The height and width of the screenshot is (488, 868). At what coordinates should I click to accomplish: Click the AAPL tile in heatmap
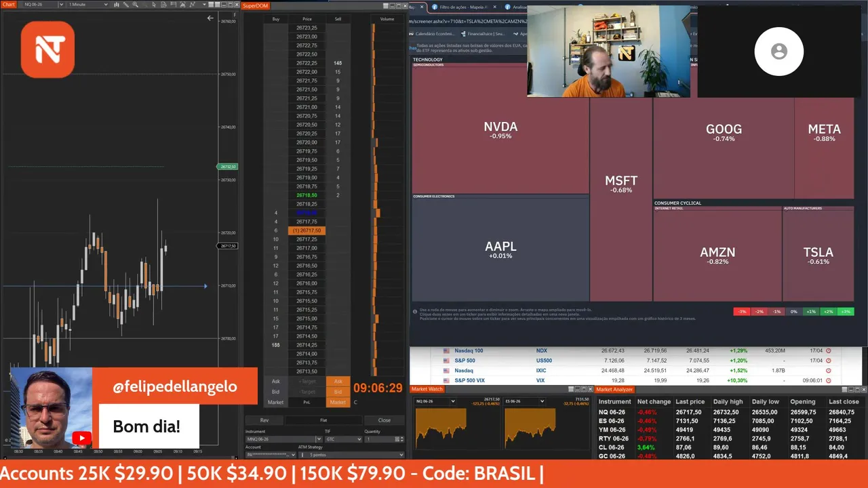pyautogui.click(x=500, y=249)
